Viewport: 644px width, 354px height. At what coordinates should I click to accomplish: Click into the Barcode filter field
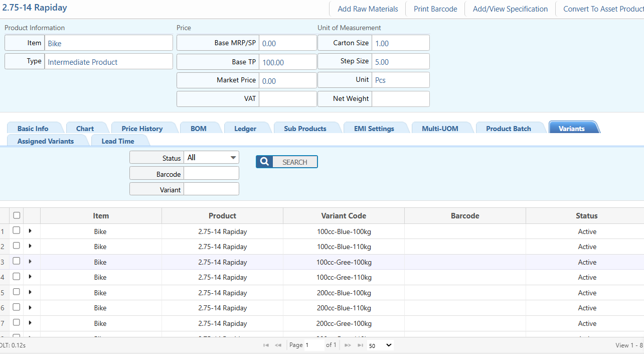point(211,174)
